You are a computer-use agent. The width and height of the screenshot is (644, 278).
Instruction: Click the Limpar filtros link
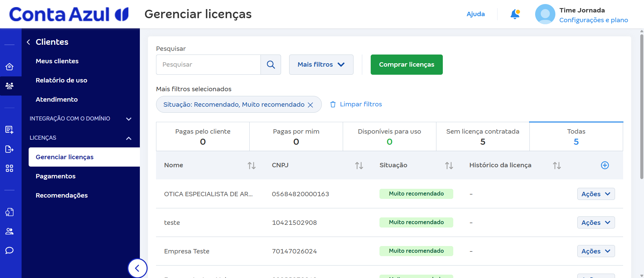click(x=361, y=104)
